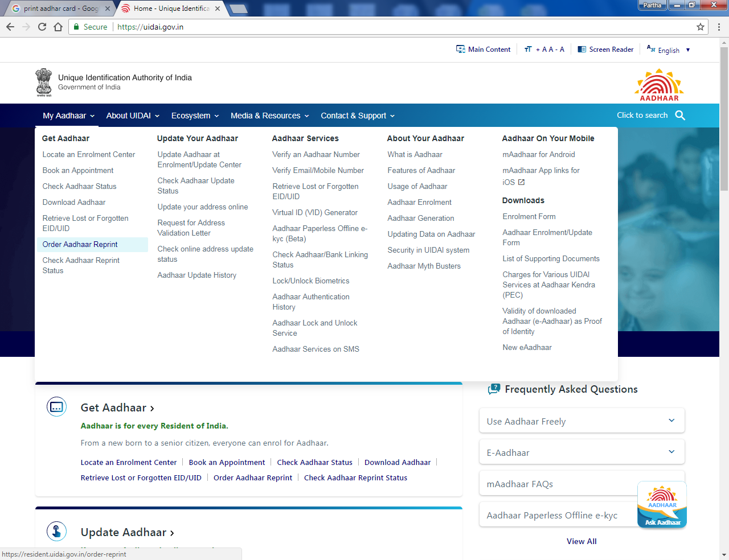Select Aadhaar Services on SMS
Image resolution: width=729 pixels, height=560 pixels.
point(316,349)
